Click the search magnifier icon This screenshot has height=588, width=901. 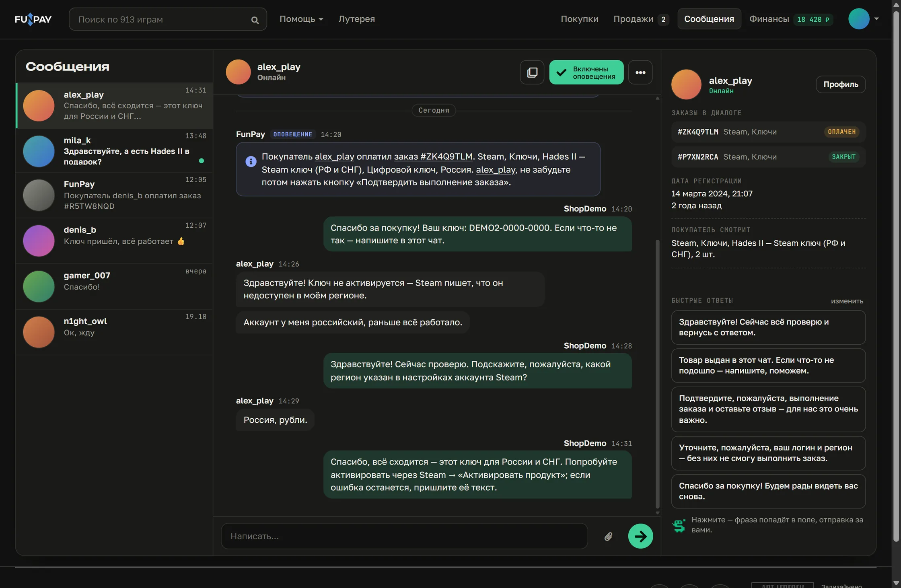(x=255, y=20)
